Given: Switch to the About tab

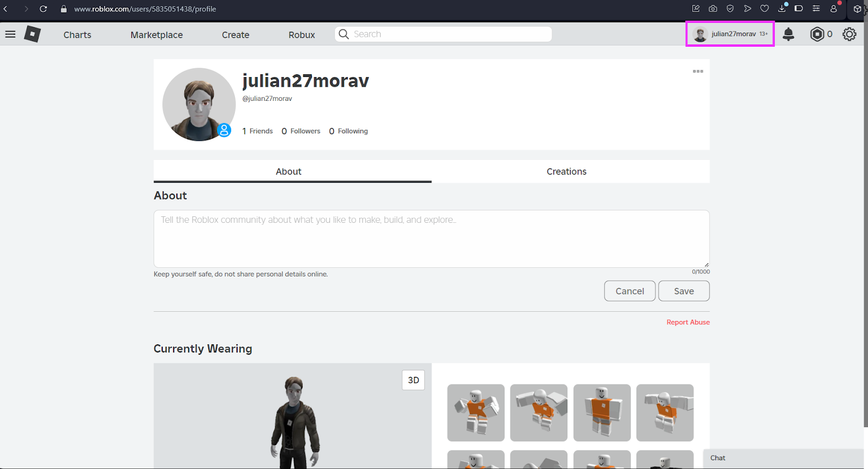Looking at the screenshot, I should pyautogui.click(x=292, y=171).
